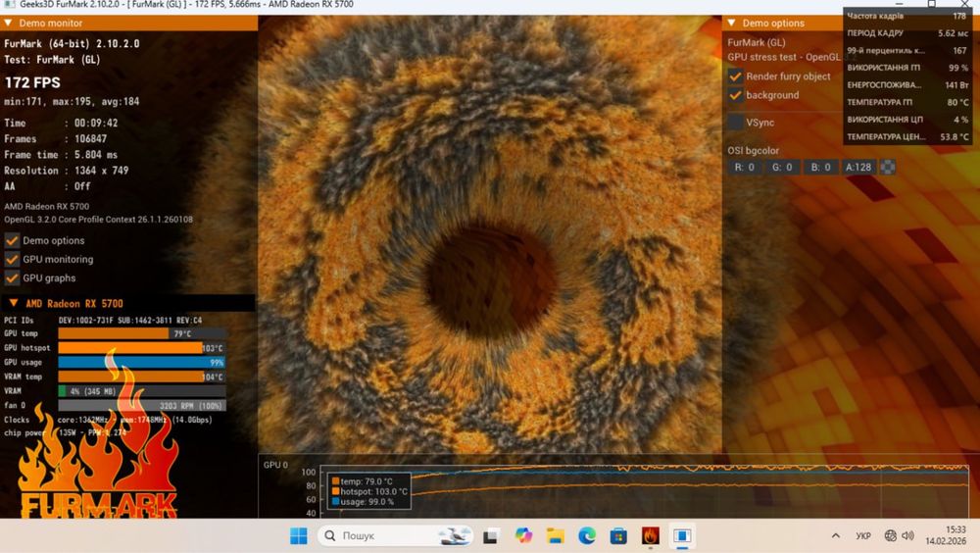
Task: Click the VRAM temp 104°C bar
Action: 142,377
